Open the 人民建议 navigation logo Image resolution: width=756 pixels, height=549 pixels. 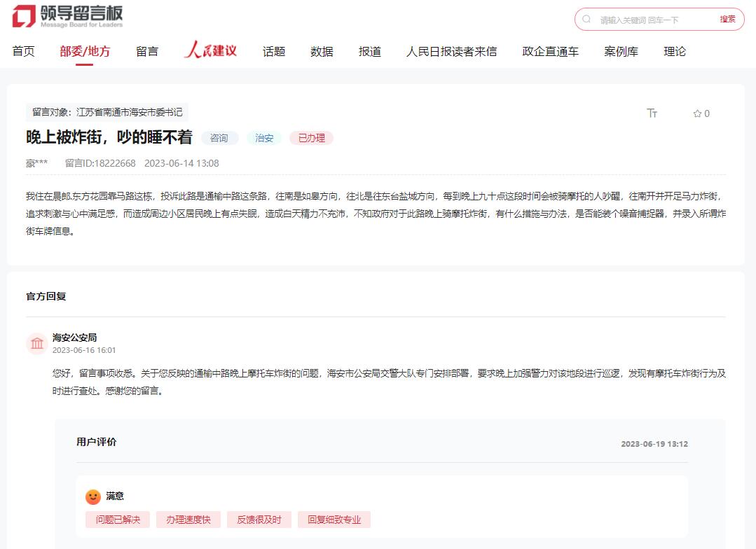point(210,51)
